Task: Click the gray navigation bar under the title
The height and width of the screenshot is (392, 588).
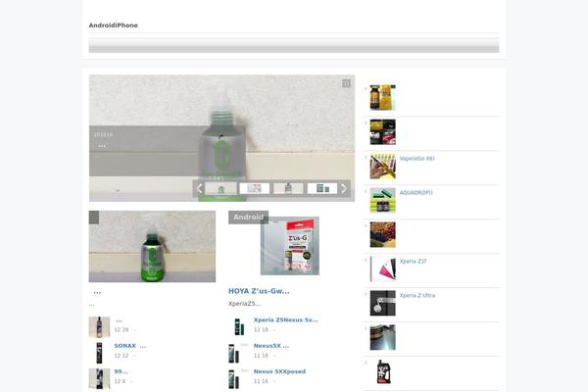Action: pyautogui.click(x=294, y=45)
